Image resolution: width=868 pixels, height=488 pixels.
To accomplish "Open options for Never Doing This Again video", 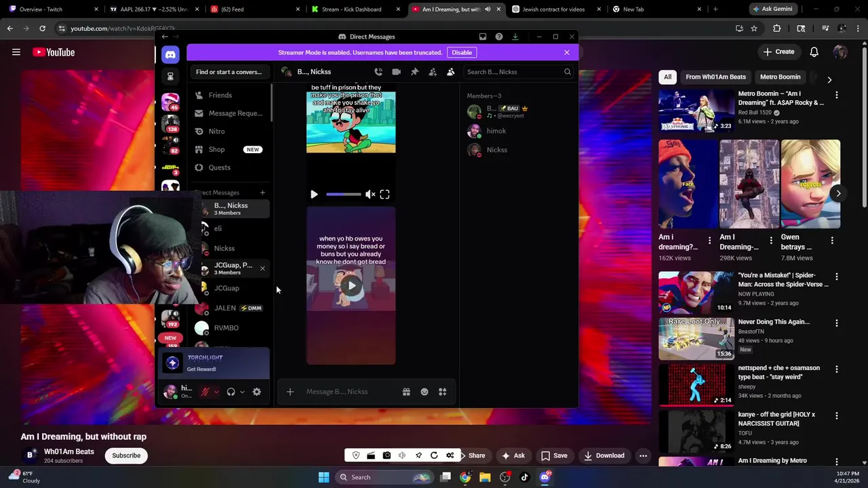I will (x=837, y=323).
